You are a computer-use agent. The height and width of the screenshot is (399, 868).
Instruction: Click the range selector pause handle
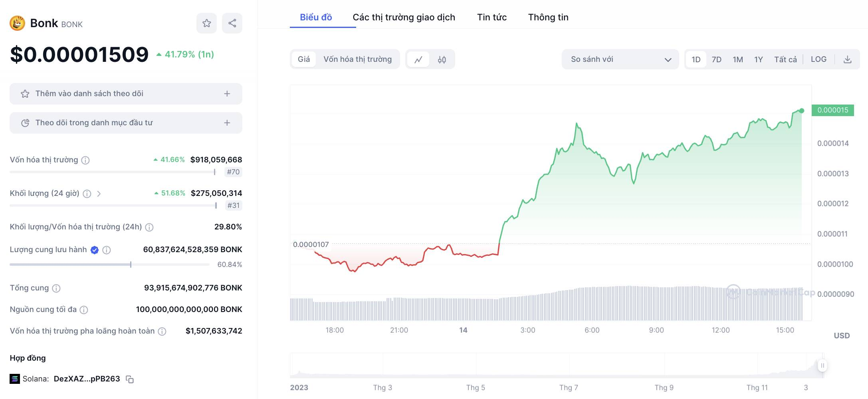pyautogui.click(x=822, y=365)
